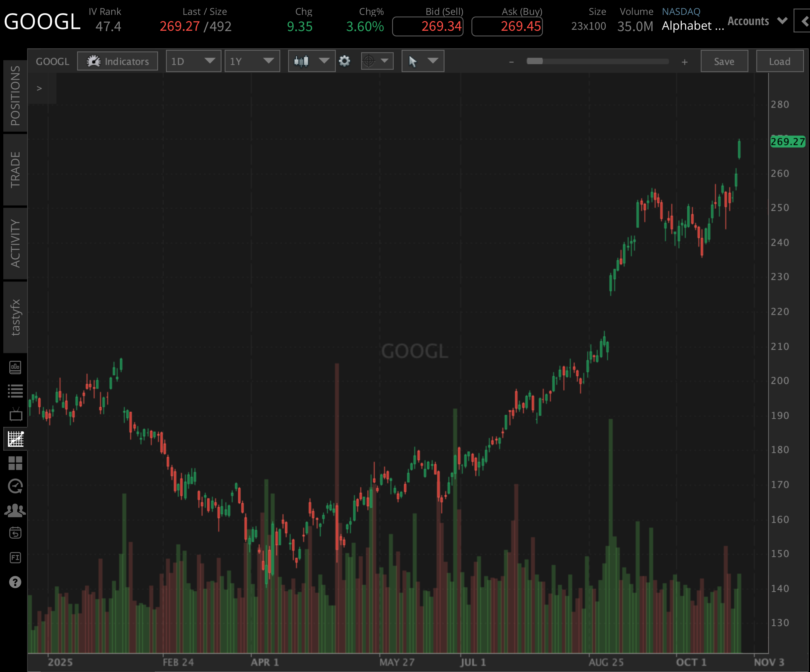Click the follow traders people icon
This screenshot has height=672, width=810.
15,510
